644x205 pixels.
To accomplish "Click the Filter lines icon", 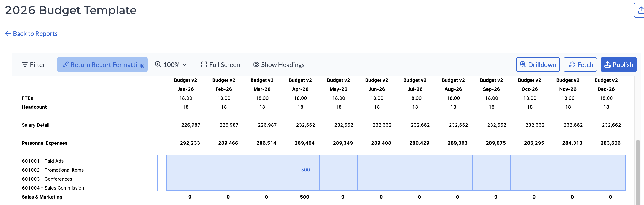I will pos(25,65).
